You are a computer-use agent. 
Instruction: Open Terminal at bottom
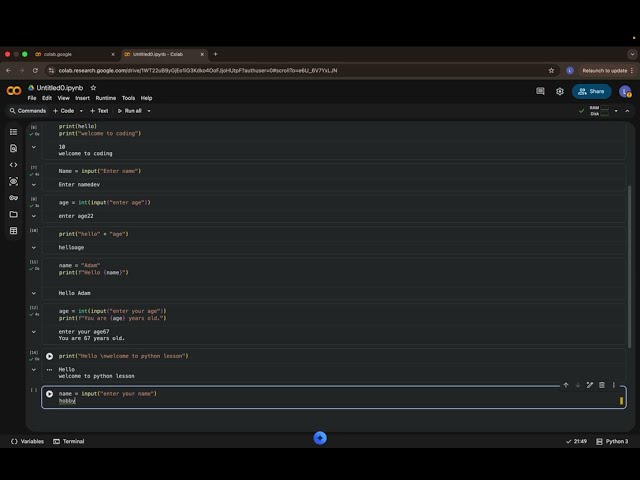pyautogui.click(x=69, y=442)
